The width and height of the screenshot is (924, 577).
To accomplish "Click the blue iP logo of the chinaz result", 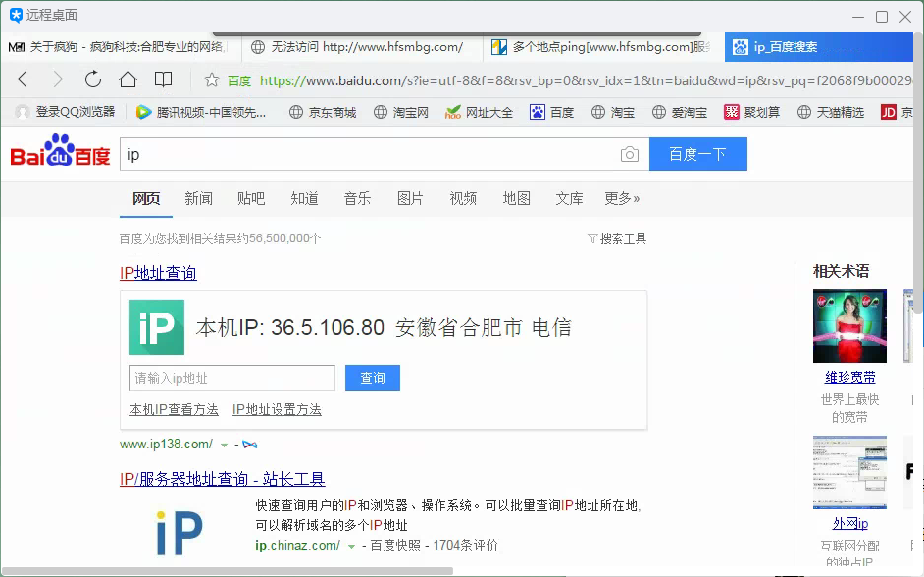I will coord(180,533).
